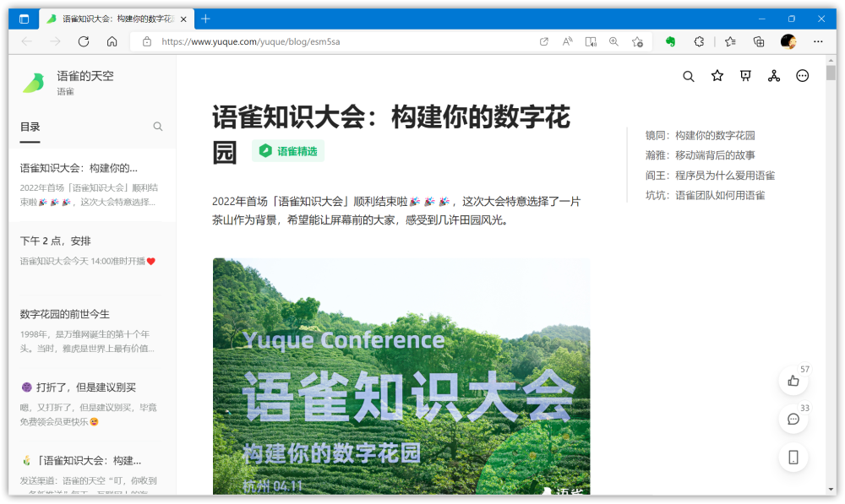Minimize the browser window

coord(761,19)
